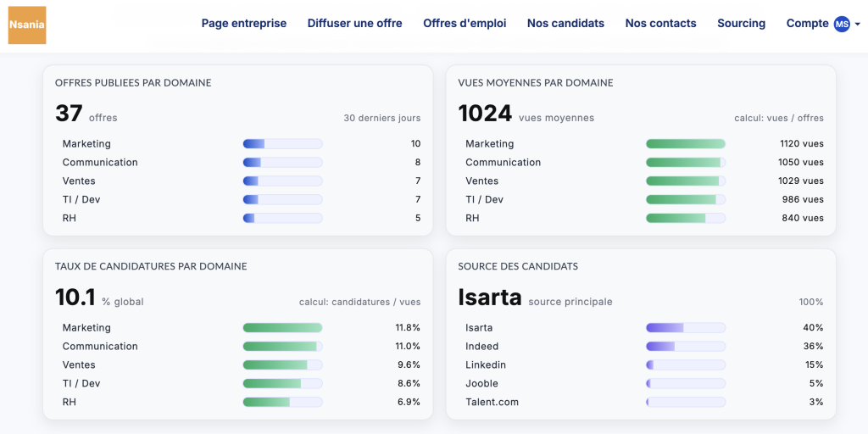The height and width of the screenshot is (434, 868).
Task: Click Jooble source label
Action: click(x=481, y=384)
